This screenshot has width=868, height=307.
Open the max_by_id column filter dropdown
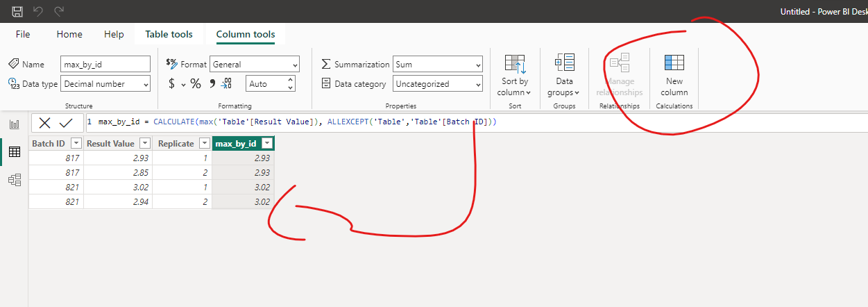[x=266, y=143]
